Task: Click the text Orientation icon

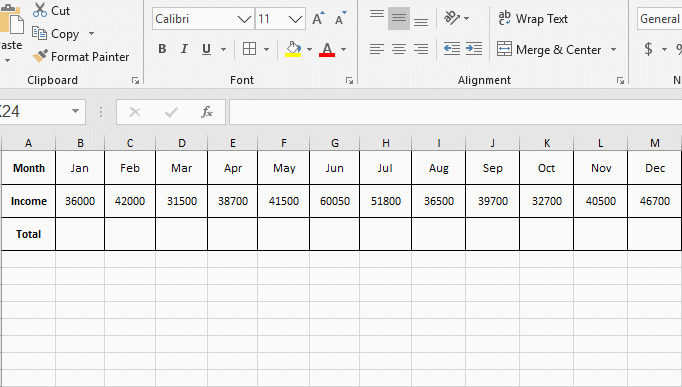Action: click(x=452, y=18)
